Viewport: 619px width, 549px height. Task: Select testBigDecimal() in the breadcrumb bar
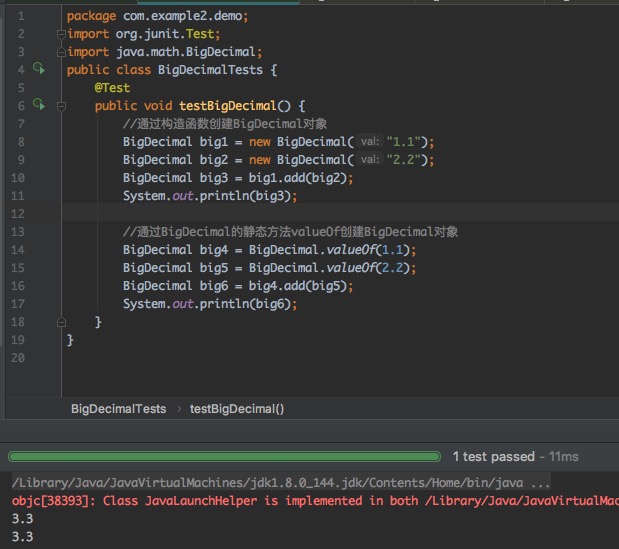tap(237, 408)
